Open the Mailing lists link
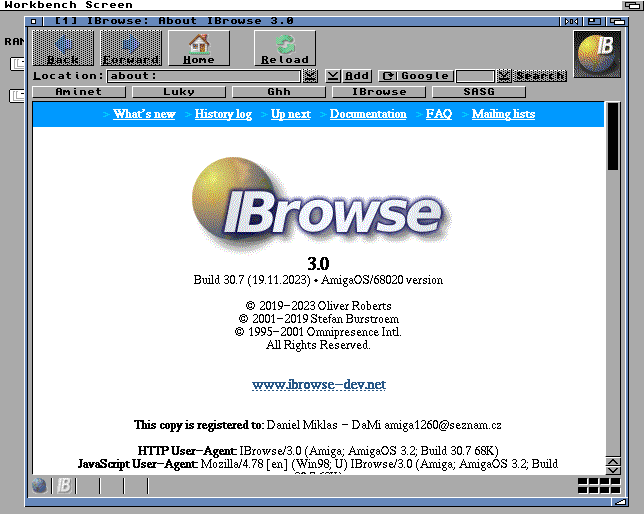The image size is (644, 514). pos(503,114)
